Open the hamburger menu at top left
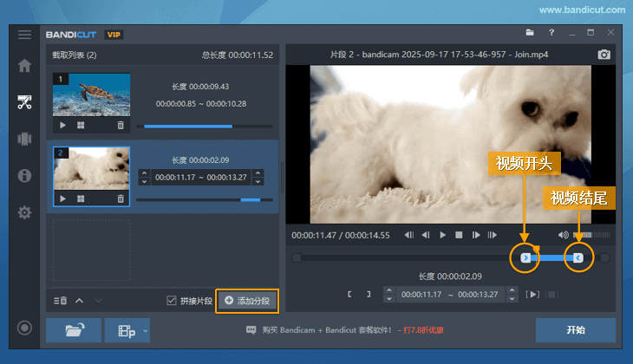This screenshot has height=364, width=633. point(24,35)
